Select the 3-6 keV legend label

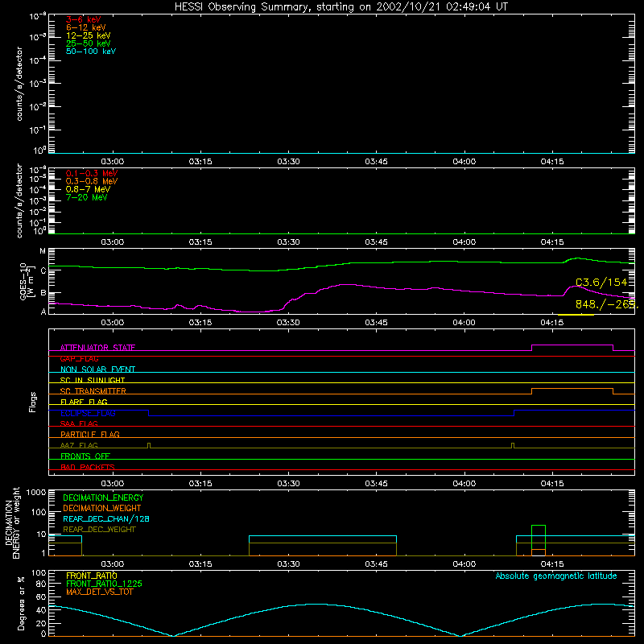pos(84,19)
